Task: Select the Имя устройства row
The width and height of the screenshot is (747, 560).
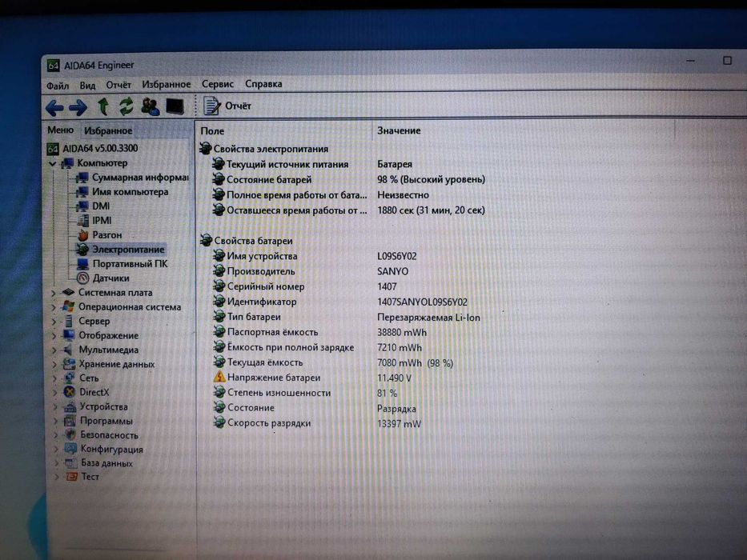Action: point(315,256)
